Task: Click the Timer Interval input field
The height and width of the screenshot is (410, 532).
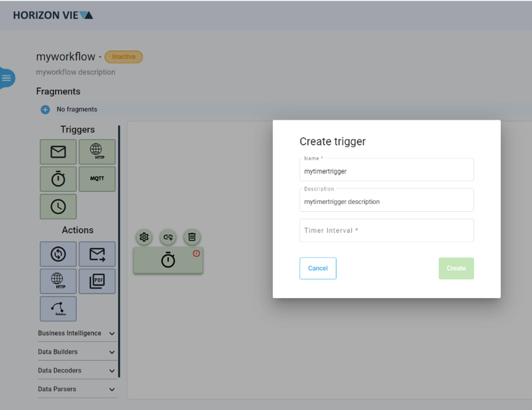Action: click(x=386, y=230)
